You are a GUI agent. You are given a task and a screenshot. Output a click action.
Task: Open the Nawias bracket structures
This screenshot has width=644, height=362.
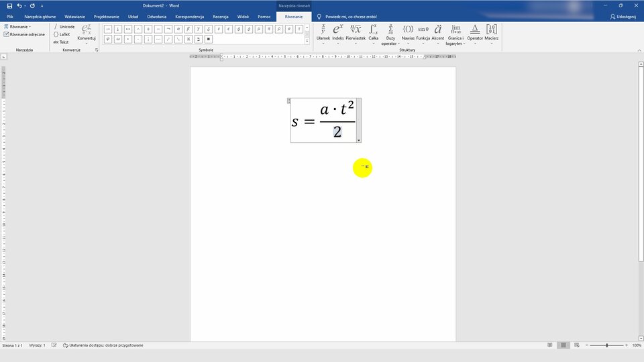408,32
